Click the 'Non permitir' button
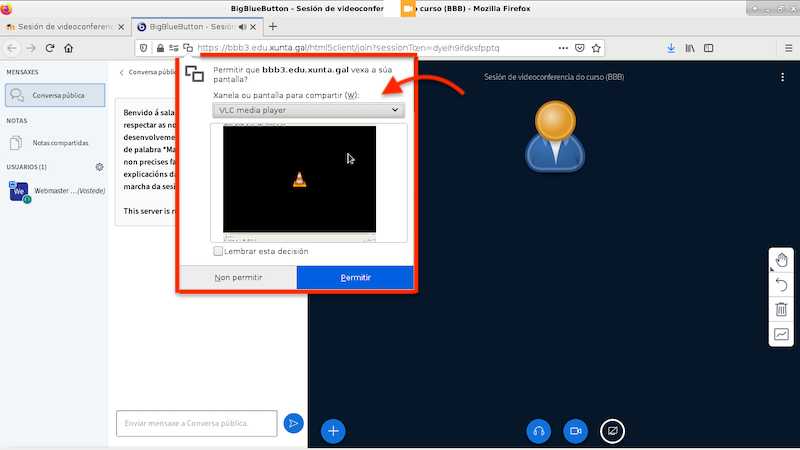The width and height of the screenshot is (800, 450). 238,278
